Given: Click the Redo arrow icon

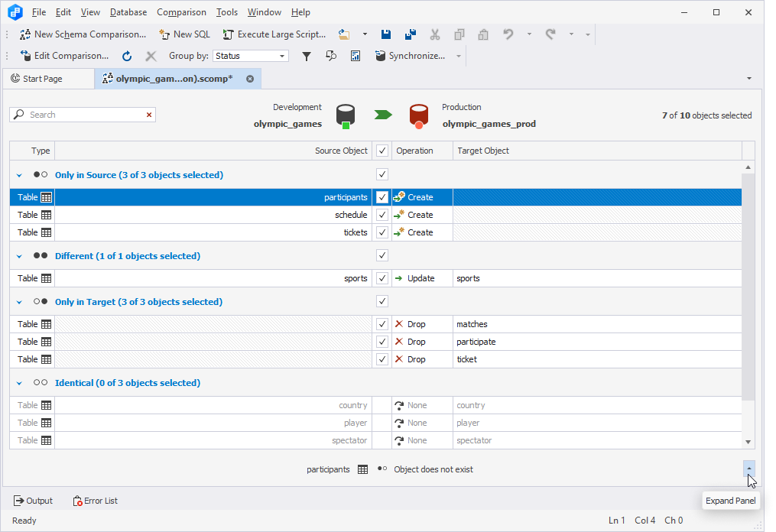Looking at the screenshot, I should (x=550, y=34).
